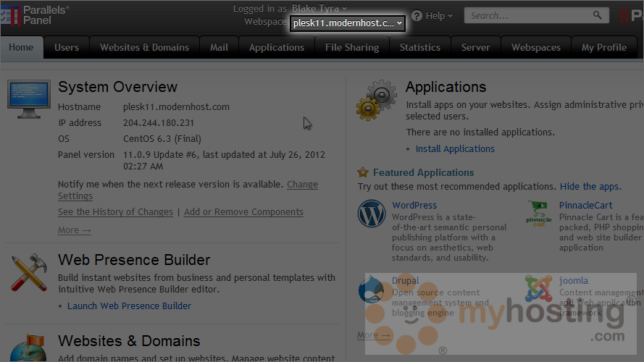Viewport: 644px width, 362px height.
Task: Click the Drupal logo icon
Action: 371,289
